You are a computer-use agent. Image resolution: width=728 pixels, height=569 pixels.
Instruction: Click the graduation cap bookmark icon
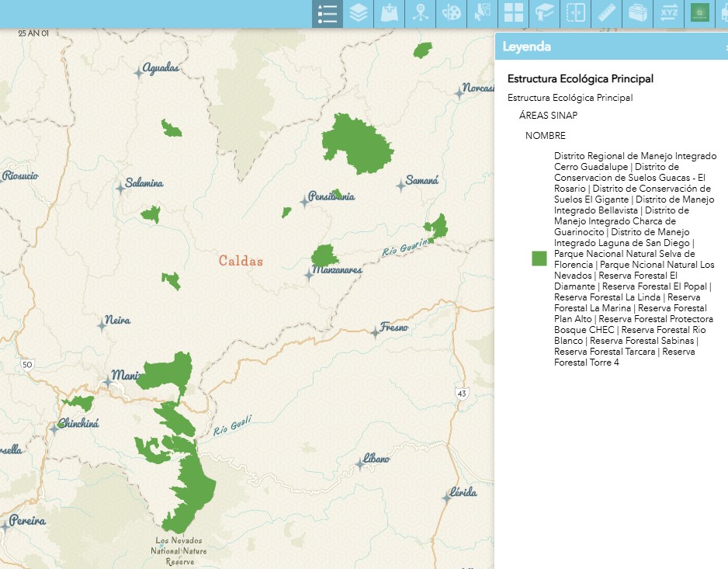pyautogui.click(x=544, y=14)
